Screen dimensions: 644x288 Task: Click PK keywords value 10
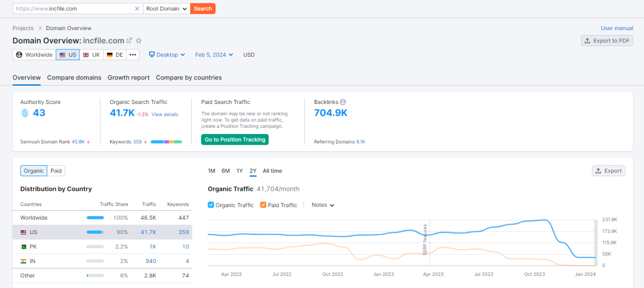186,246
